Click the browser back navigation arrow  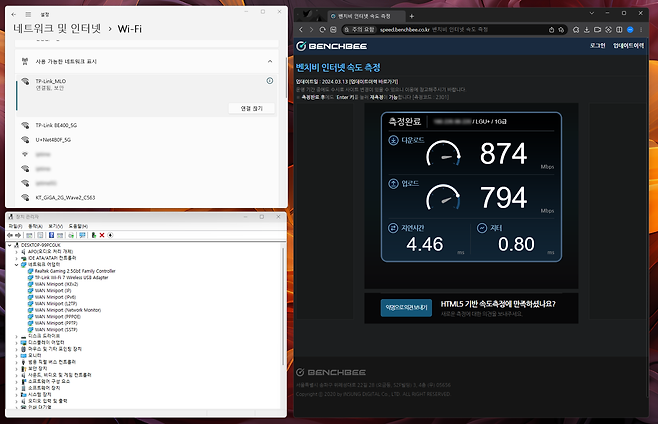point(301,30)
